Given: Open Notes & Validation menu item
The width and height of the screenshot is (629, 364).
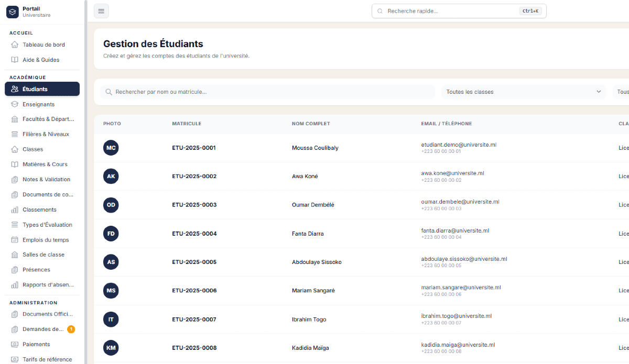Looking at the screenshot, I should (x=42, y=179).
